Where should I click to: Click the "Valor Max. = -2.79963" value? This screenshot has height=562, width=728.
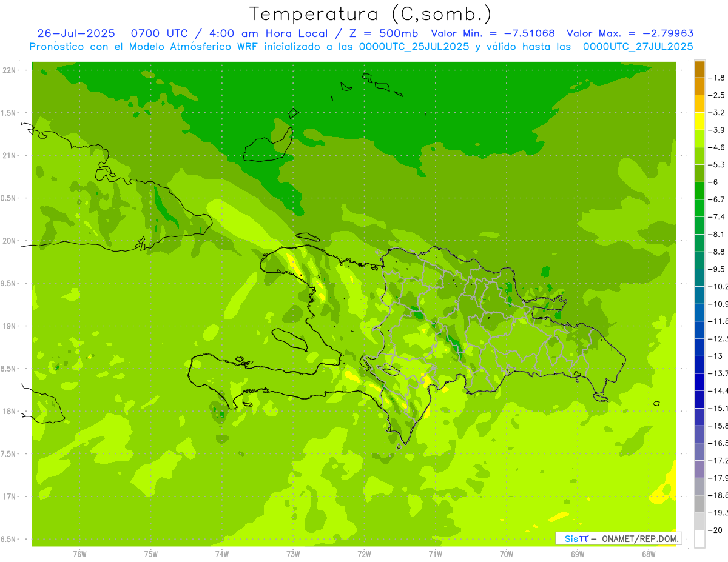(x=630, y=33)
